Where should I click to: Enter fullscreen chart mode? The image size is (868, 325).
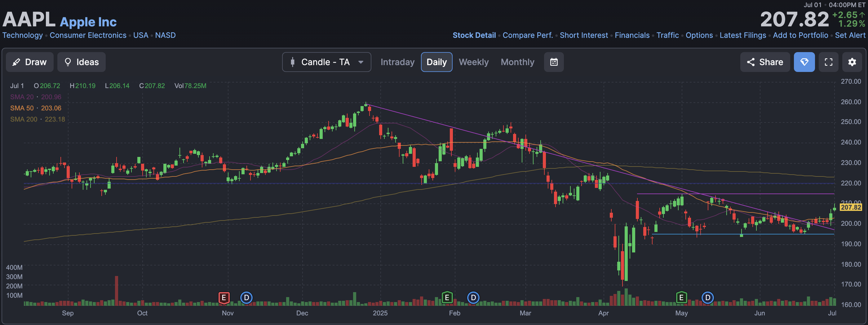click(x=828, y=62)
